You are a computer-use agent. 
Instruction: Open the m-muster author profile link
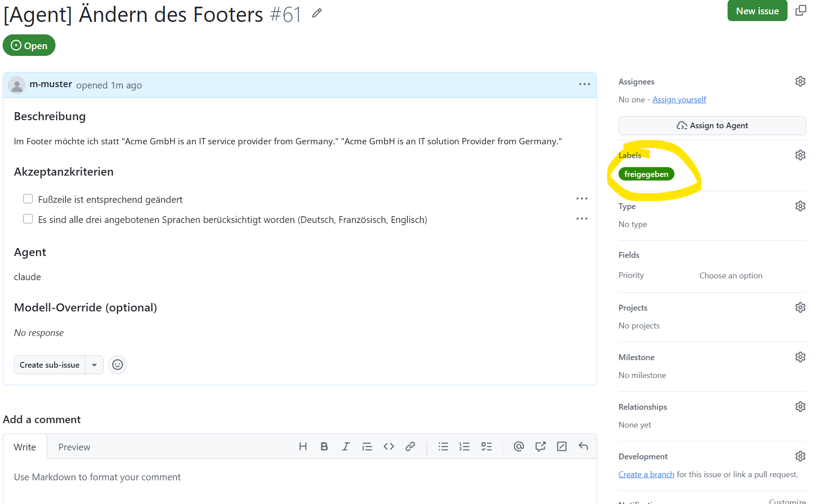[51, 84]
